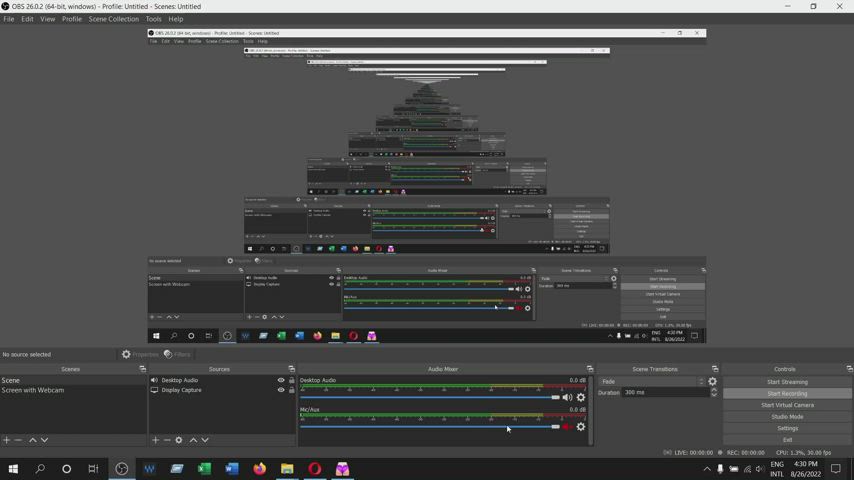854x480 pixels.
Task: Open Task View on the taskbar
Action: (94, 469)
